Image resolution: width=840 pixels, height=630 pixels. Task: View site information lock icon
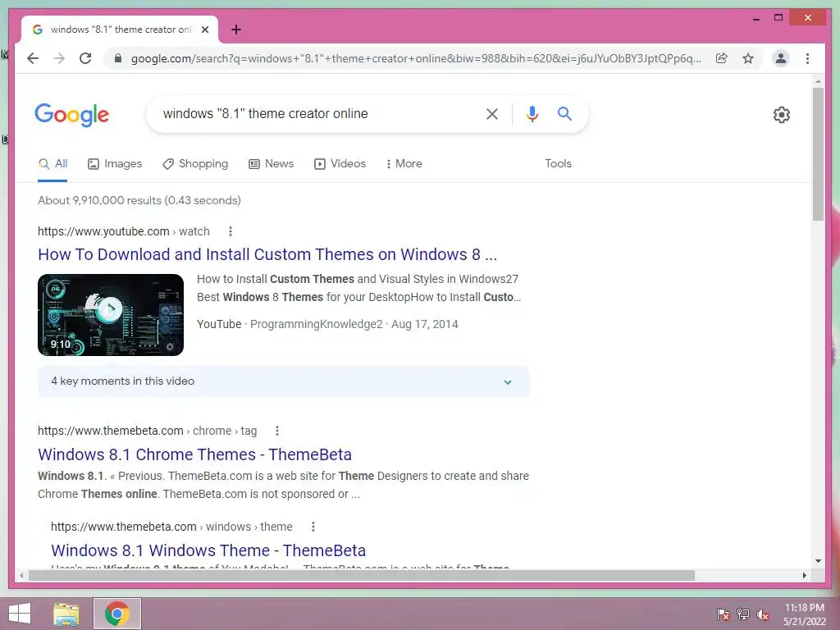pos(118,58)
